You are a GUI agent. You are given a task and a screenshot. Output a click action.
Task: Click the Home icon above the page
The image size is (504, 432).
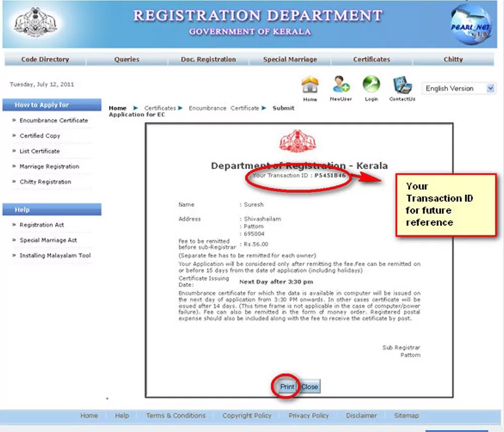310,86
